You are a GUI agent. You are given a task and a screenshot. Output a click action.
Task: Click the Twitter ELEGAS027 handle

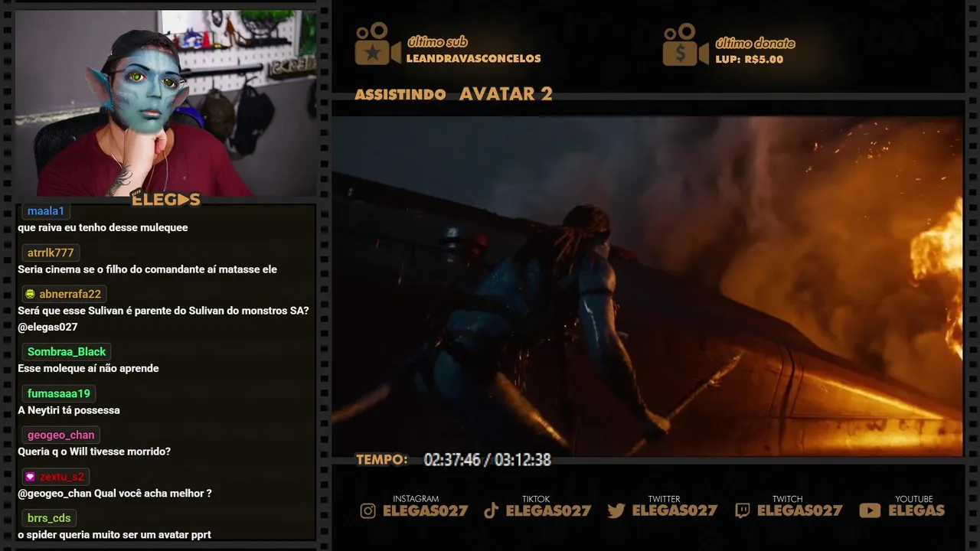(675, 510)
